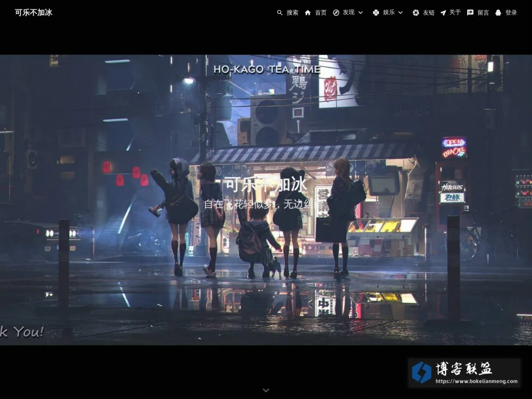The height and width of the screenshot is (399, 532).
Task: Click the 可乐不加冰 site logo in header
Action: point(34,12)
